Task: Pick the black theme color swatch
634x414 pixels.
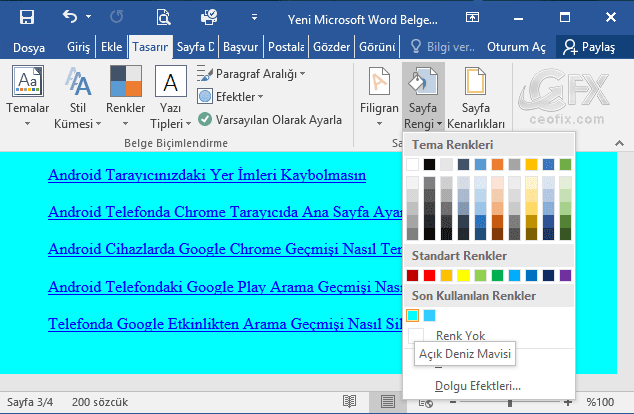Action: click(429, 165)
